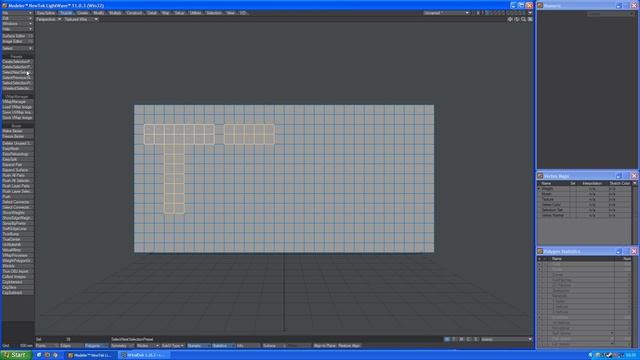The image size is (640, 360).
Task: Click Load VMap Image button
Action: 17,107
